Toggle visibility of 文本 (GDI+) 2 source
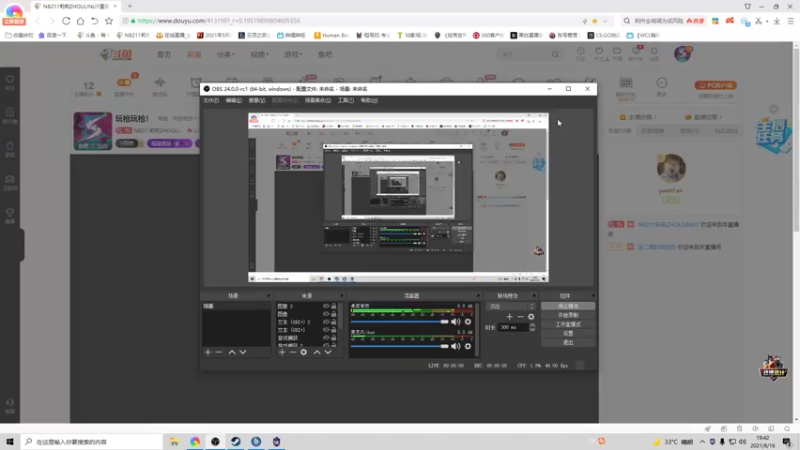 pos(326,322)
